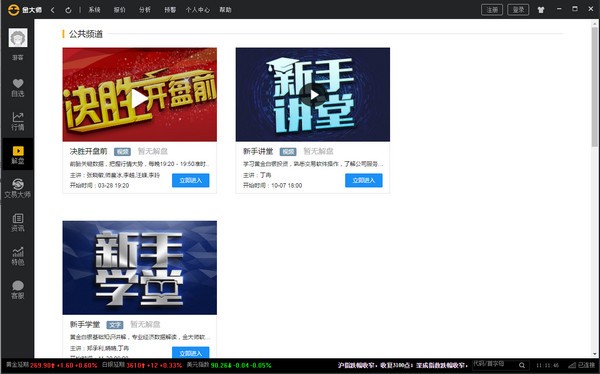600x374 pixels.
Task: Click the clock time in status bar
Action: 548,365
